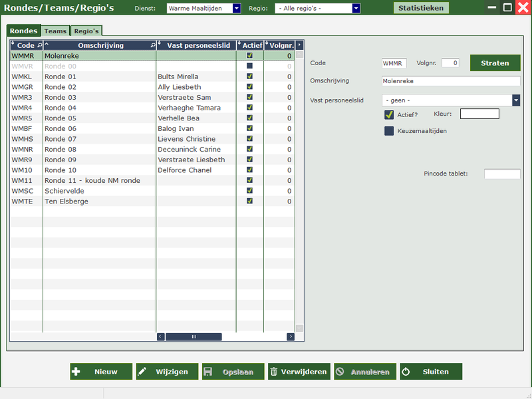Click the floppy disk icon on Opslaan

(208, 372)
